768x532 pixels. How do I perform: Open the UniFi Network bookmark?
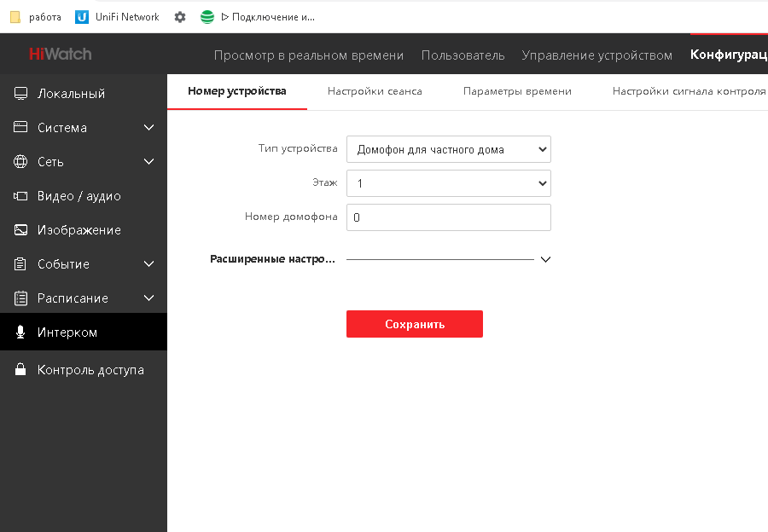pyautogui.click(x=118, y=17)
